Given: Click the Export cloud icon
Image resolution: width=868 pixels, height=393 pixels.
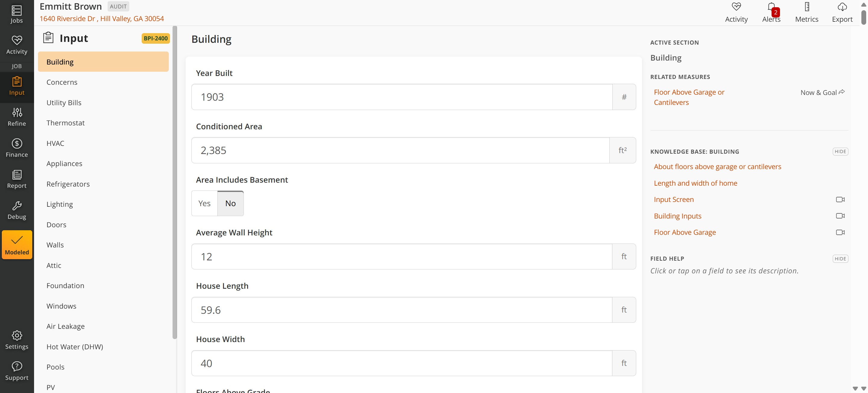Looking at the screenshot, I should [x=842, y=7].
